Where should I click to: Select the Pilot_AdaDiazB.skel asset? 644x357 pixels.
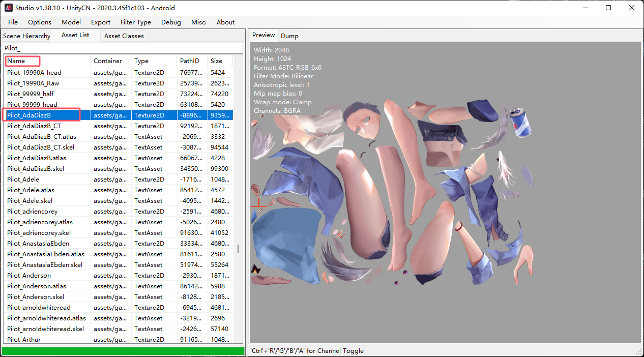pyautogui.click(x=36, y=168)
